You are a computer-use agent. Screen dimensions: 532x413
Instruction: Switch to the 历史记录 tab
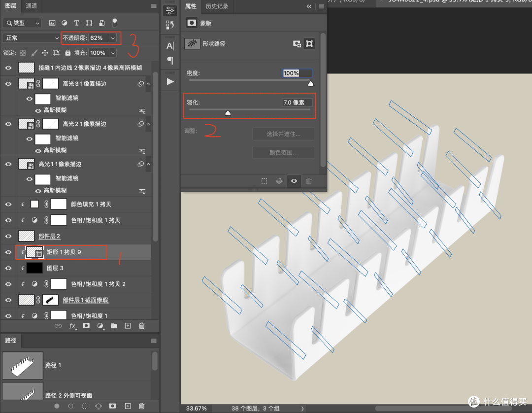[217, 6]
